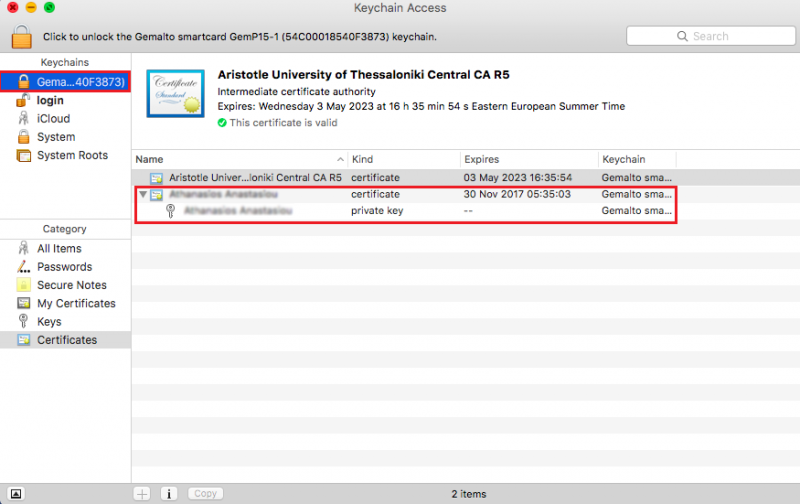The image size is (800, 504).
Task: Zoom the Keychain Access window with green button
Action: tap(49, 7)
